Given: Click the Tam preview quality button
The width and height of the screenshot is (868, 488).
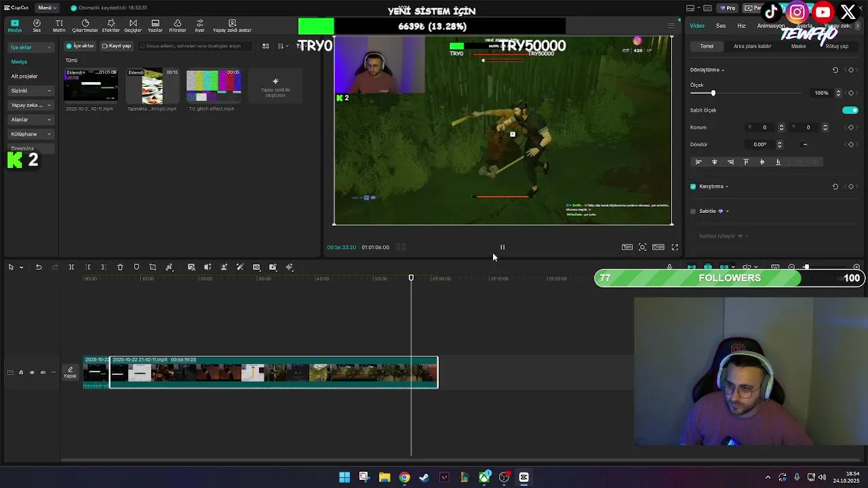Looking at the screenshot, I should [627, 247].
